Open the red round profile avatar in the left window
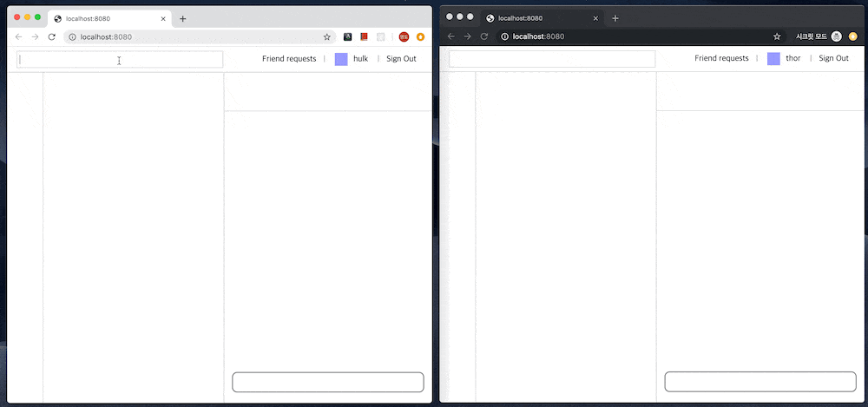Image resolution: width=868 pixels, height=407 pixels. pos(404,37)
